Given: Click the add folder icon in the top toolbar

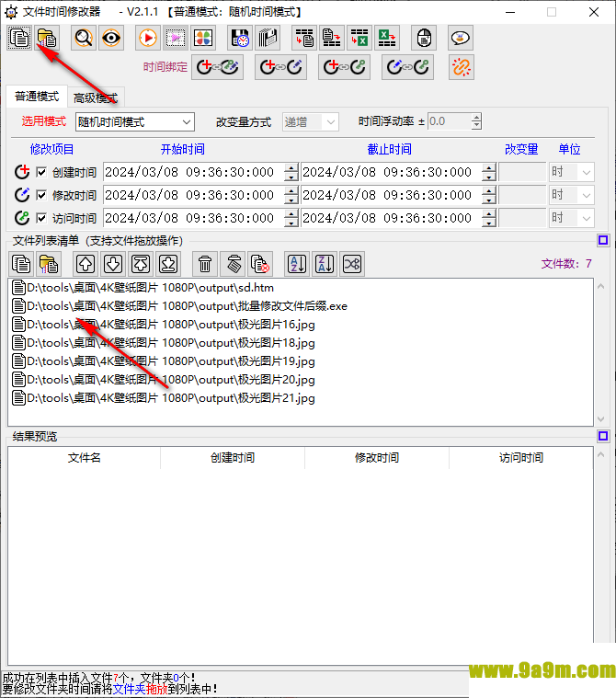Looking at the screenshot, I should pyautogui.click(x=47, y=38).
